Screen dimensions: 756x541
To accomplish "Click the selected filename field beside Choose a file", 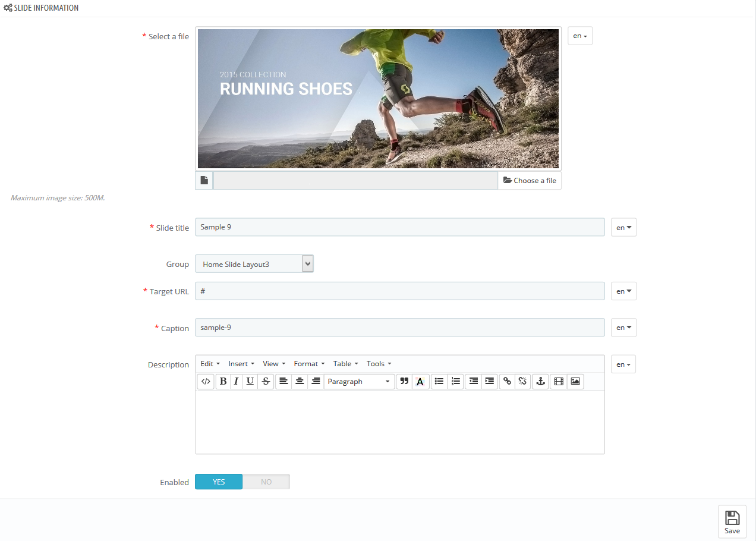I will pyautogui.click(x=355, y=180).
